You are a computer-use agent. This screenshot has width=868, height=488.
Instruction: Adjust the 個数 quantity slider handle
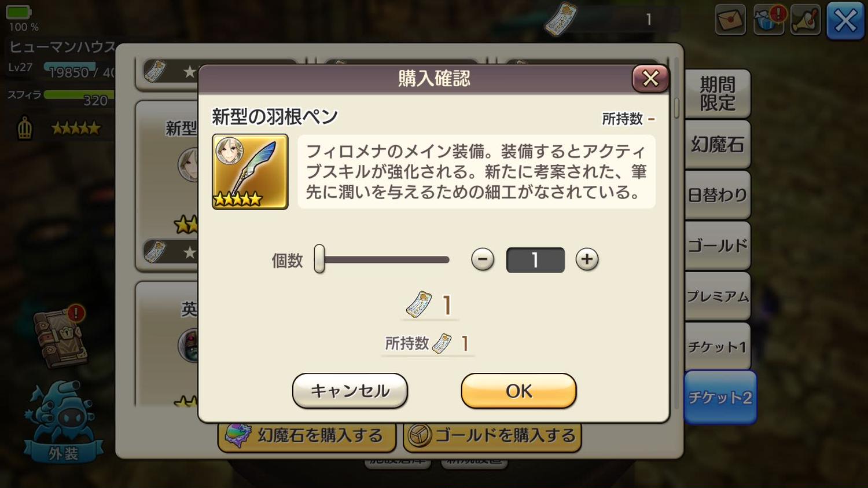(319, 259)
